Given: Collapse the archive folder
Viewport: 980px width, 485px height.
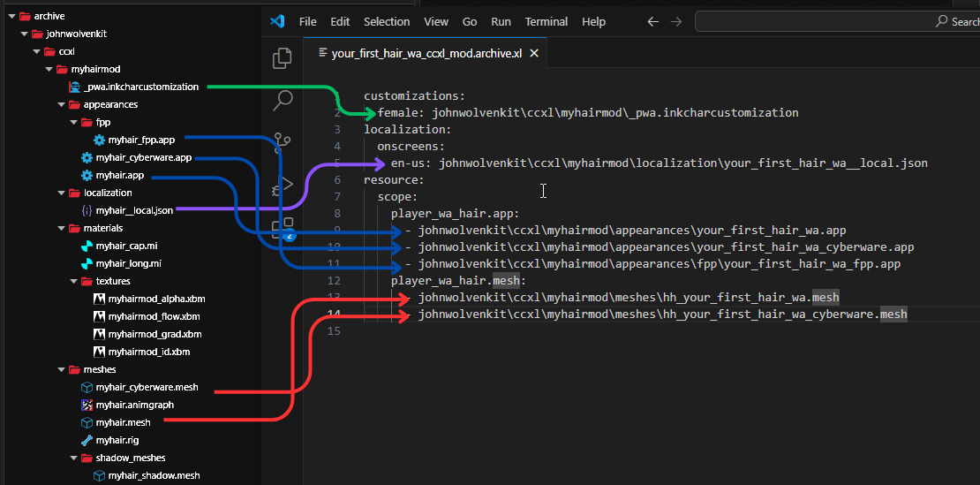Looking at the screenshot, I should point(11,16).
